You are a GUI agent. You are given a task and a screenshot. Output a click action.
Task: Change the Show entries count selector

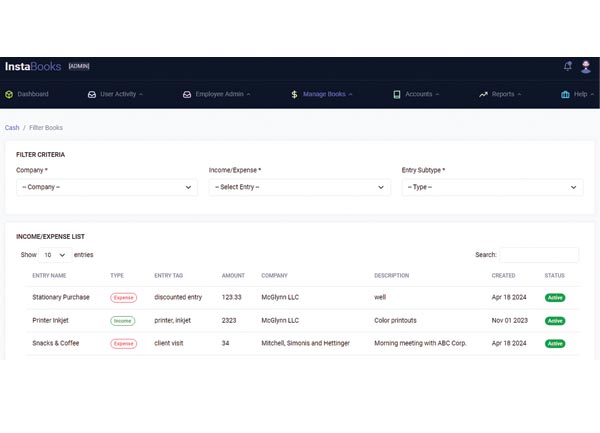pyautogui.click(x=54, y=255)
